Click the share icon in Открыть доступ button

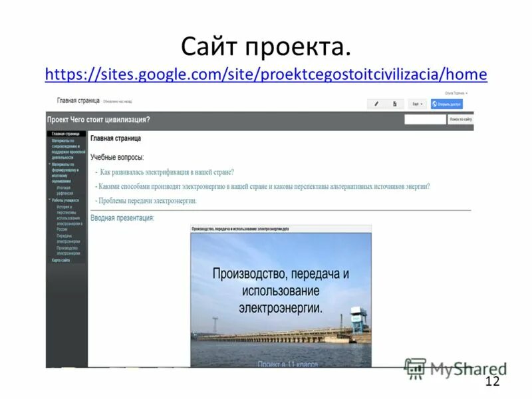(x=434, y=103)
